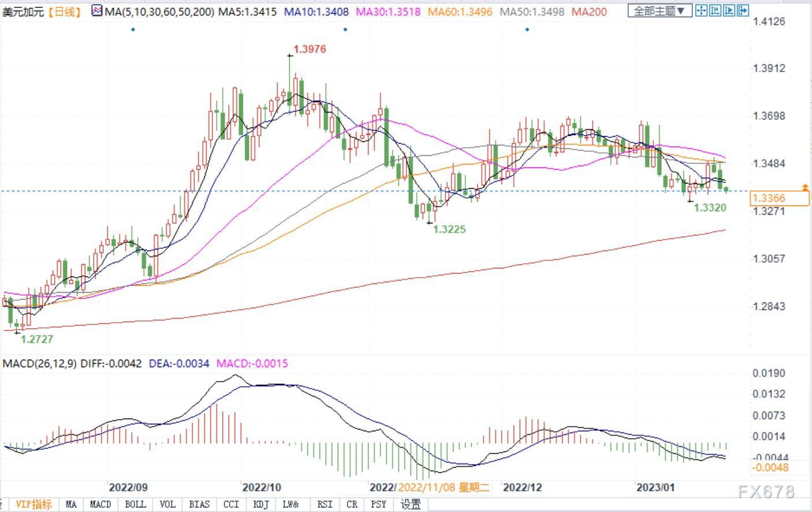
Task: Click the blue event dot above 2022/10
Action: pyautogui.click(x=345, y=29)
